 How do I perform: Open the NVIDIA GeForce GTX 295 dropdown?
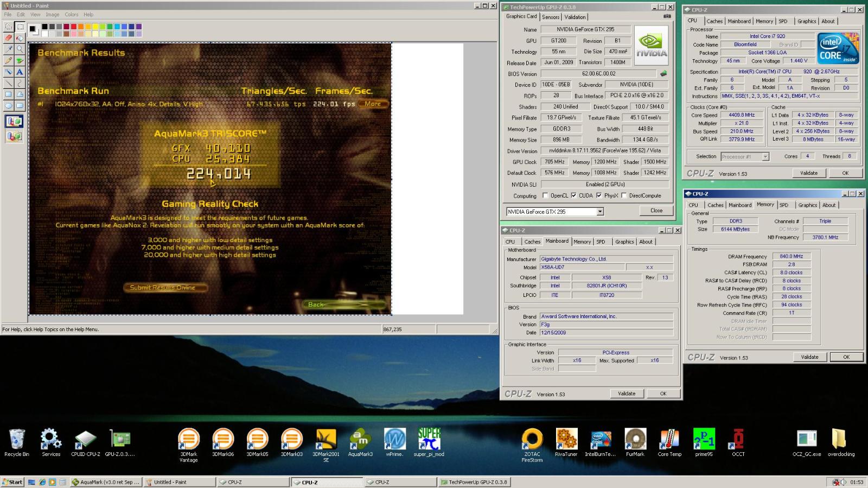[x=600, y=212]
